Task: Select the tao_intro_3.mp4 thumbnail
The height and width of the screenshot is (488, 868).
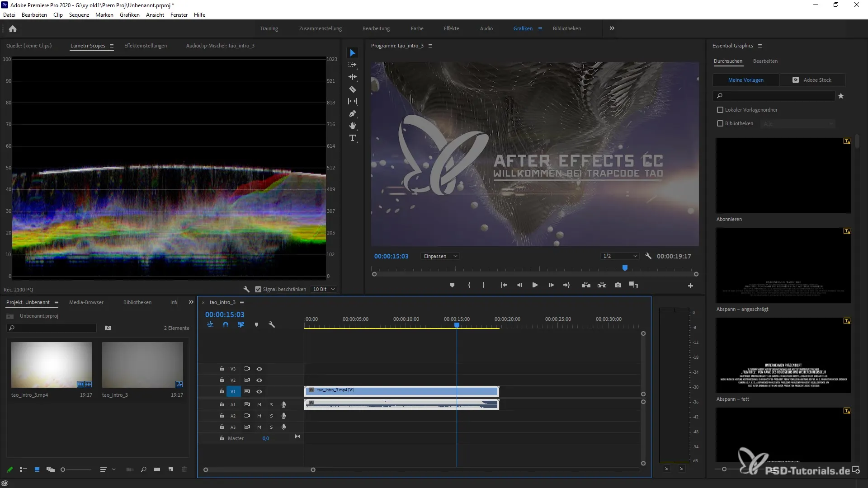Action: (52, 365)
